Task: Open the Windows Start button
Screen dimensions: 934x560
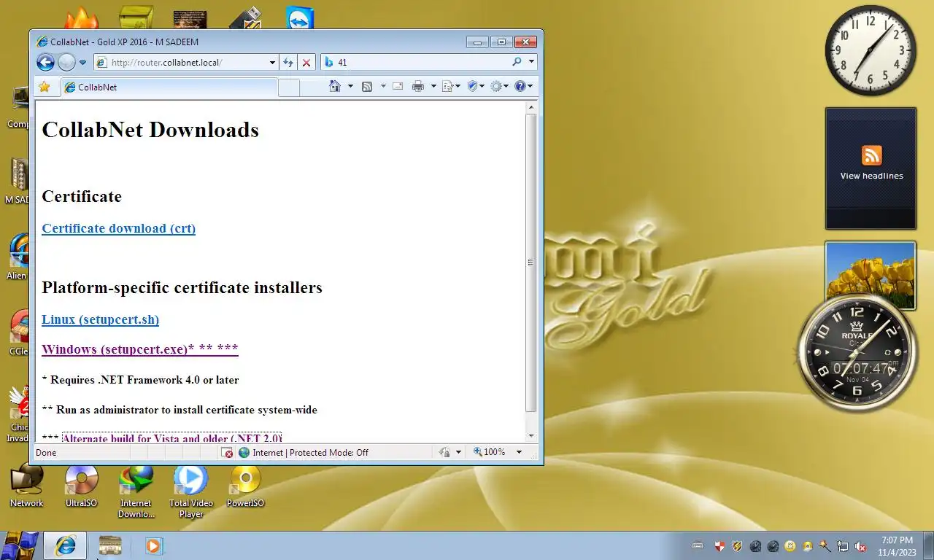Action: coord(20,545)
